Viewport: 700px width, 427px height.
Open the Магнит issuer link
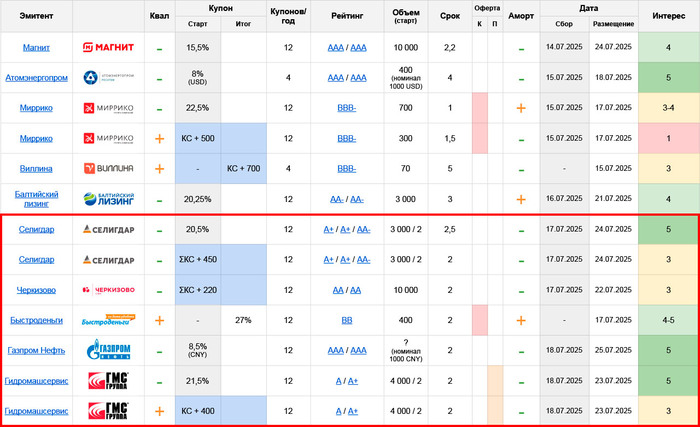click(37, 48)
